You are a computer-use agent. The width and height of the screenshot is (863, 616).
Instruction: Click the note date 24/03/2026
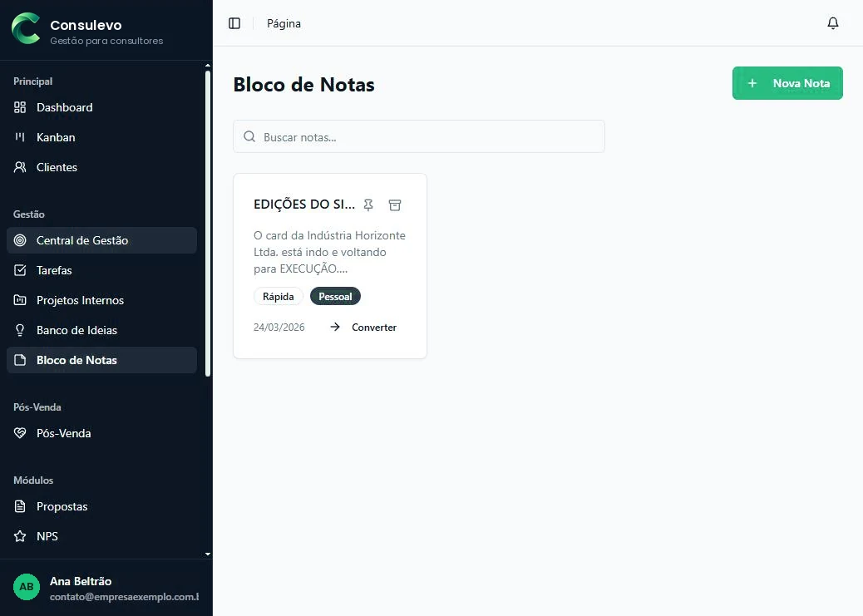[x=279, y=327]
